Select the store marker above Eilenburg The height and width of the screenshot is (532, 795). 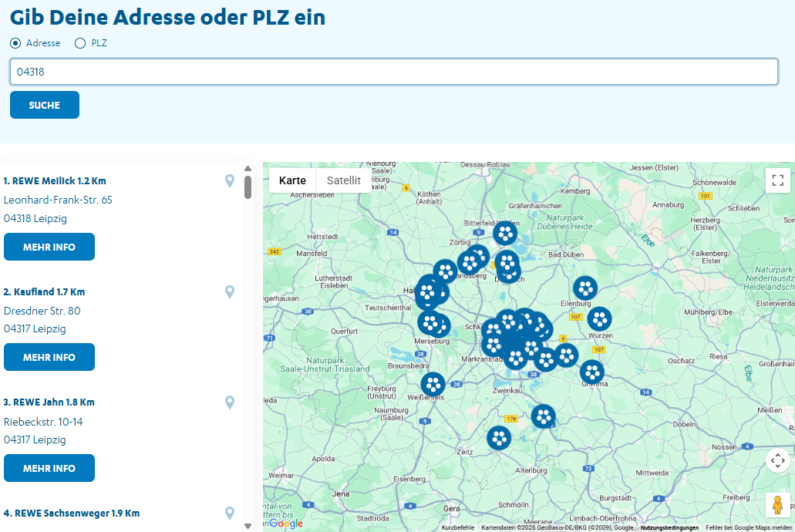[585, 288]
